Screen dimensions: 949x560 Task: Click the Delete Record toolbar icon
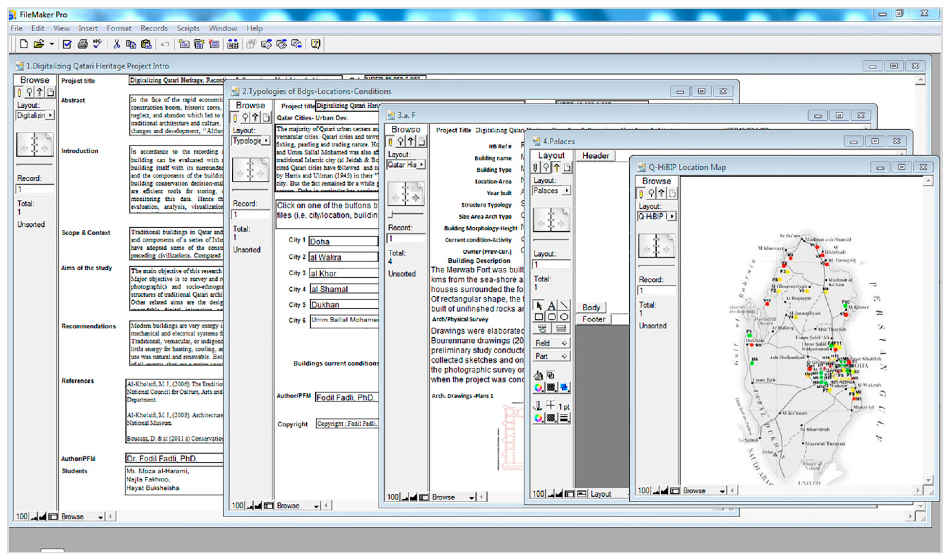click(x=214, y=44)
